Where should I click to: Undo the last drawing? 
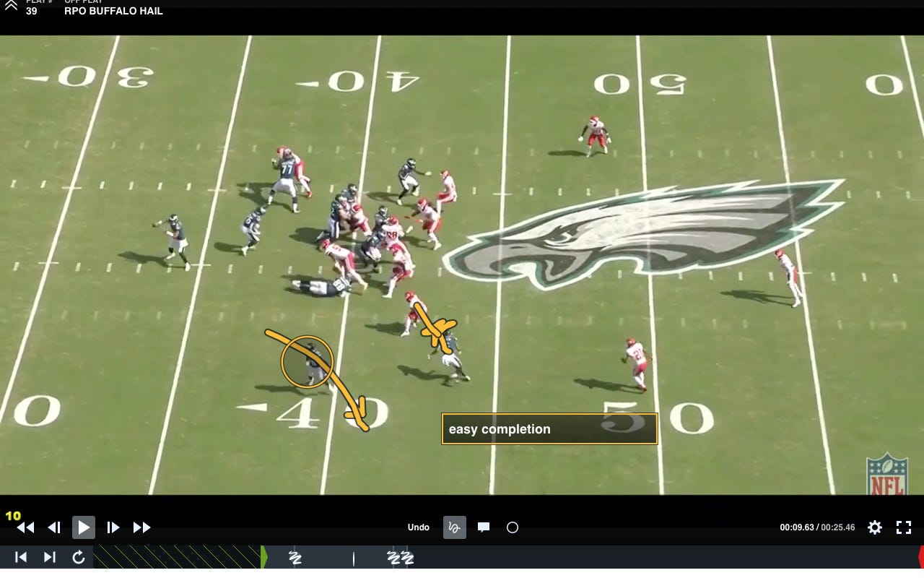[x=419, y=527]
